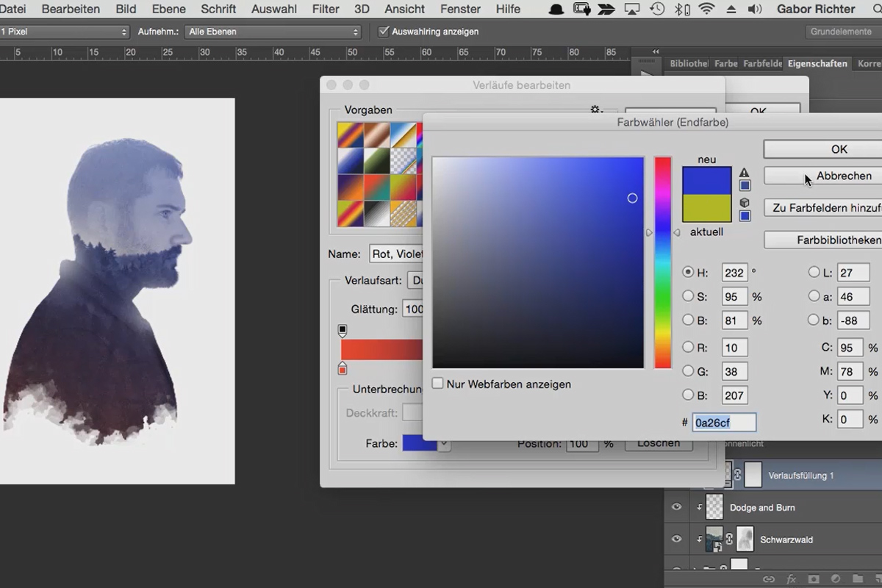
Task: Click the layer style fx icon
Action: click(x=792, y=579)
